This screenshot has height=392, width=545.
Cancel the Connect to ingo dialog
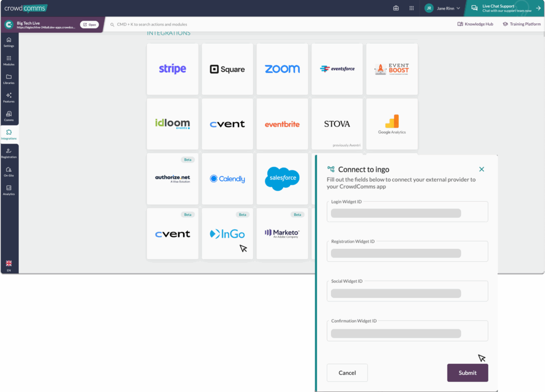(347, 373)
